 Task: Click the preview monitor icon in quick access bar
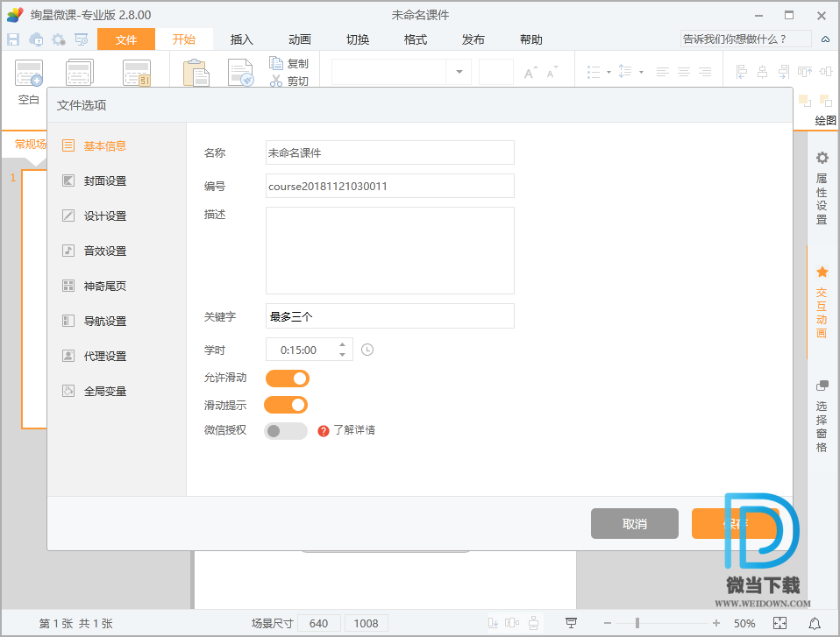(x=82, y=39)
